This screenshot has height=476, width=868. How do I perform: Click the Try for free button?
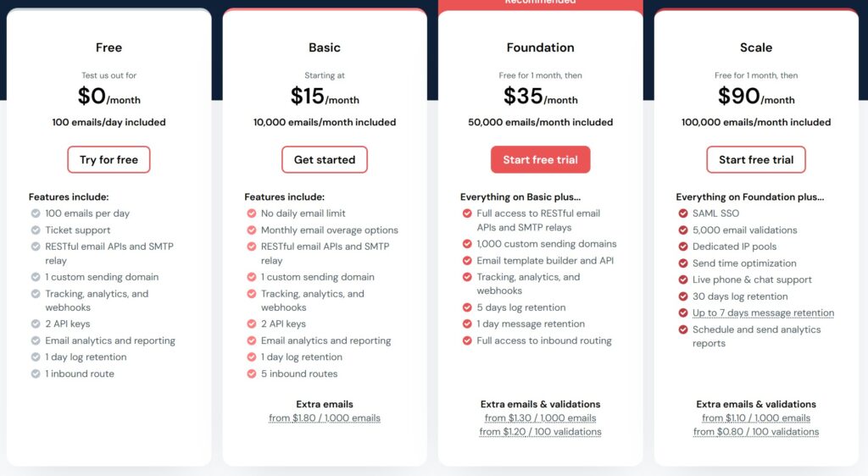click(x=108, y=160)
